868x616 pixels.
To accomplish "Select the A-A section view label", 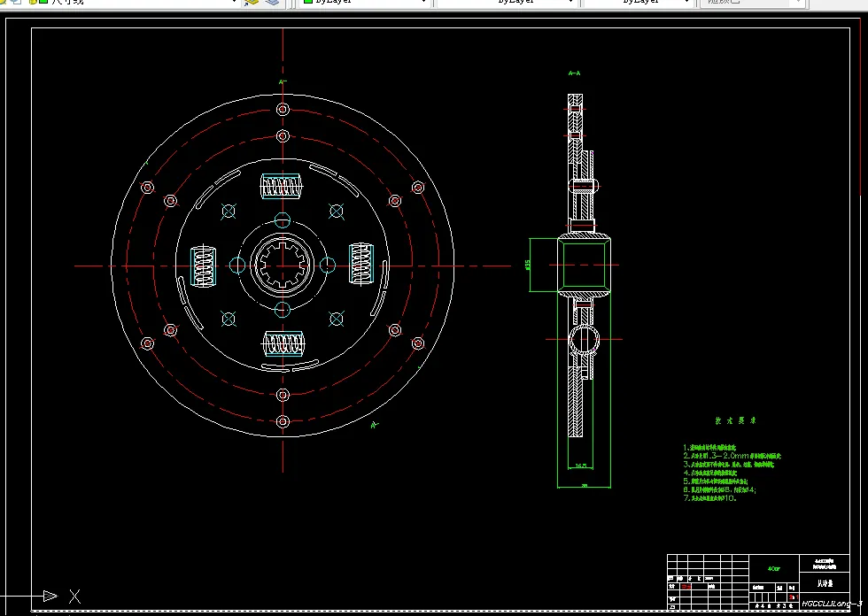I will click(575, 73).
